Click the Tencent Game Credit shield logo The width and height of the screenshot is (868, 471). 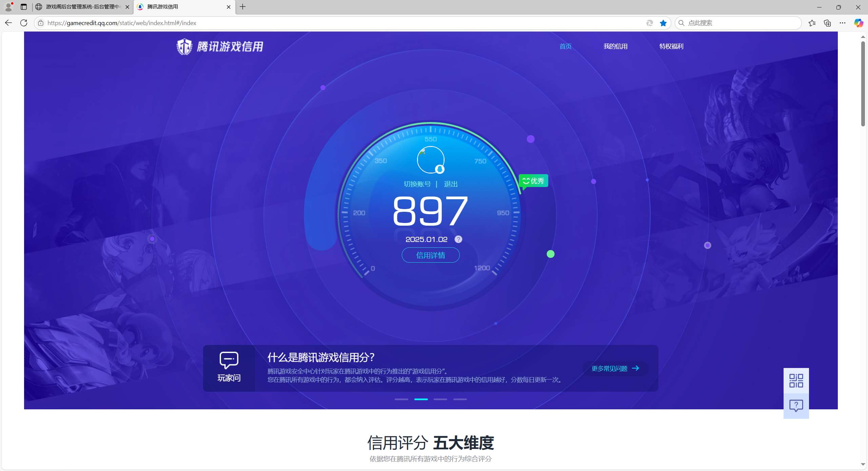pyautogui.click(x=185, y=46)
